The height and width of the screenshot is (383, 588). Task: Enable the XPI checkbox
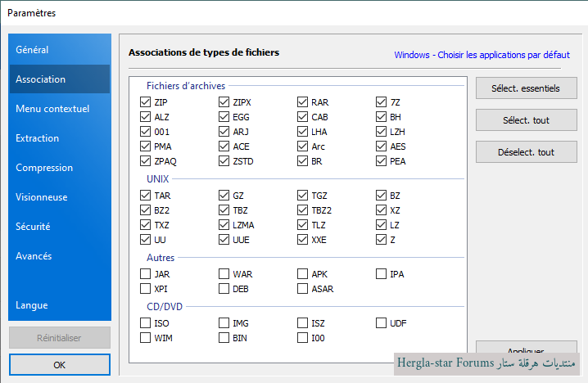(x=145, y=289)
